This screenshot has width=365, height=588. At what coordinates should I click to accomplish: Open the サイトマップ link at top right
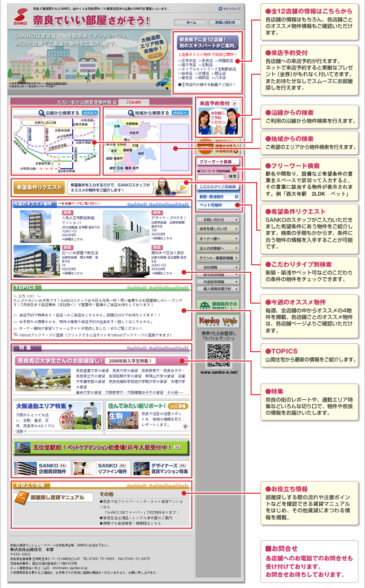230,9
